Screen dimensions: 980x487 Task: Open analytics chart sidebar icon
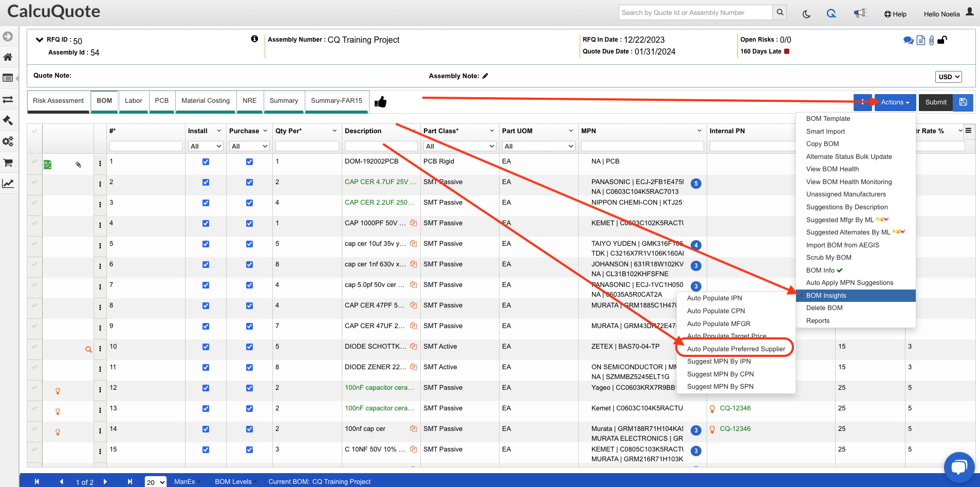pyautogui.click(x=8, y=184)
